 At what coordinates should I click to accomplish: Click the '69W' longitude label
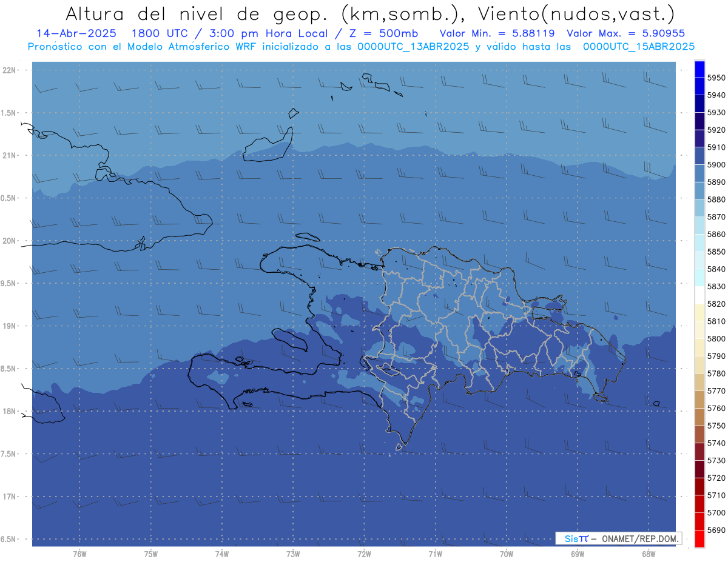[x=578, y=554]
